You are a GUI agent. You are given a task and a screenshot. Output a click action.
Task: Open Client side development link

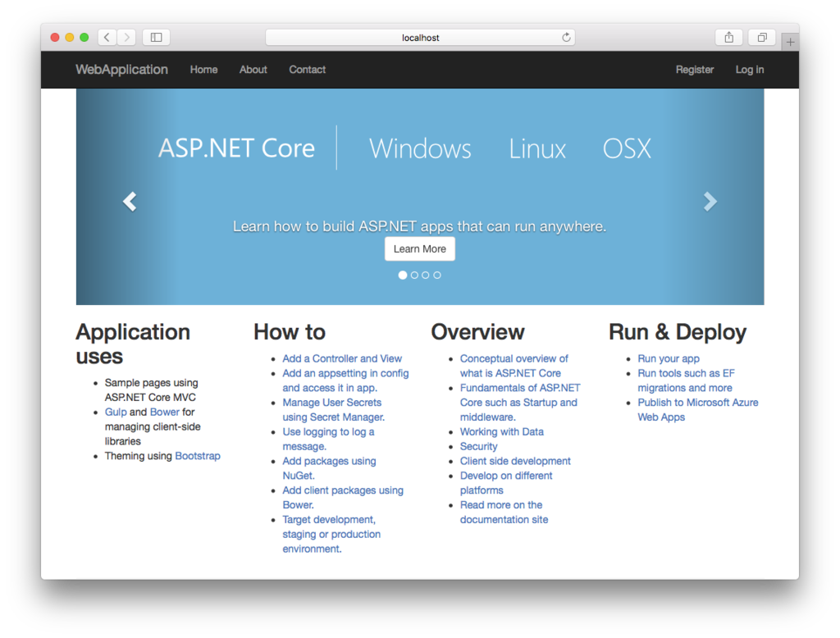(515, 461)
